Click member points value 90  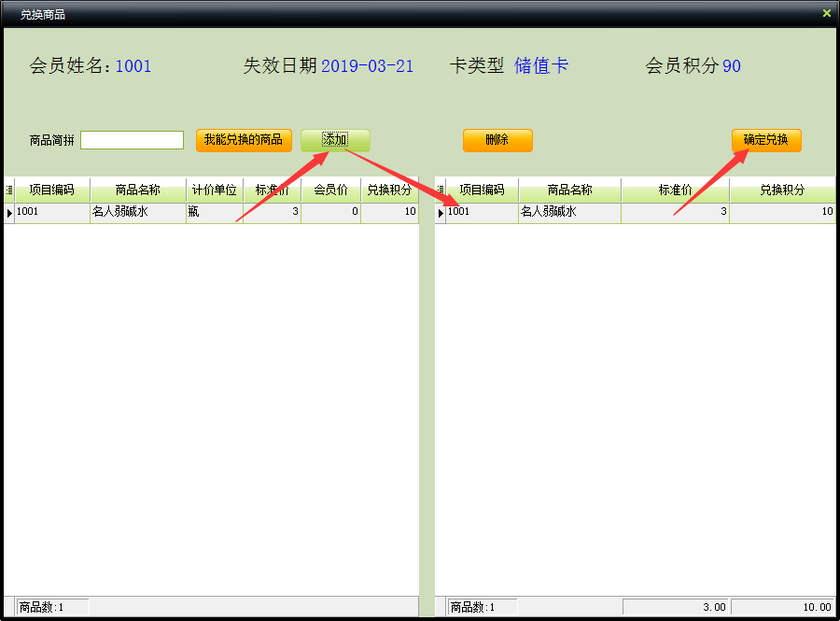tap(732, 66)
